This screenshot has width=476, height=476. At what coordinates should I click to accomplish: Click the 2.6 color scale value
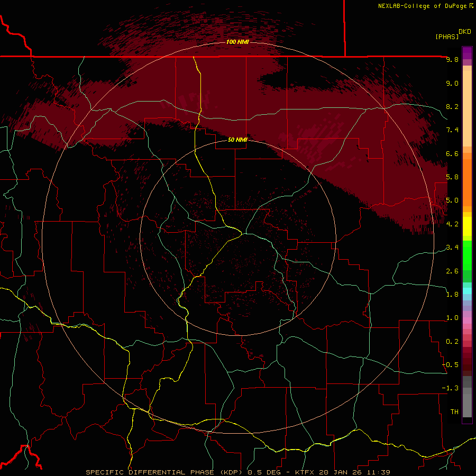tap(452, 271)
